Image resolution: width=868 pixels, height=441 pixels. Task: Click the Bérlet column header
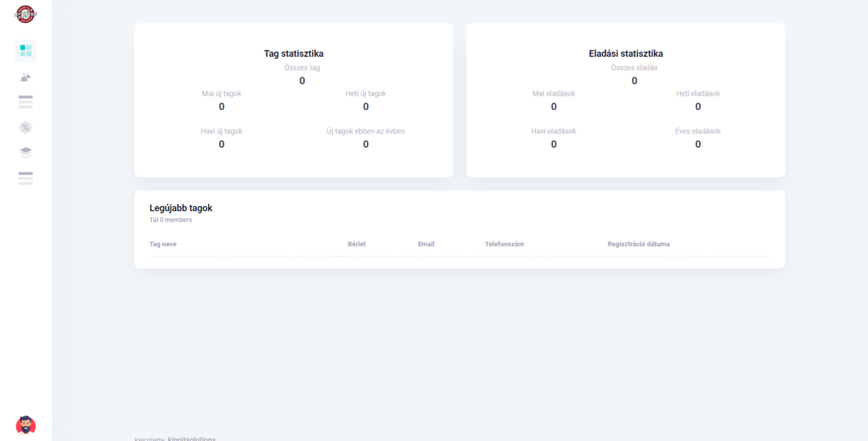coord(357,244)
